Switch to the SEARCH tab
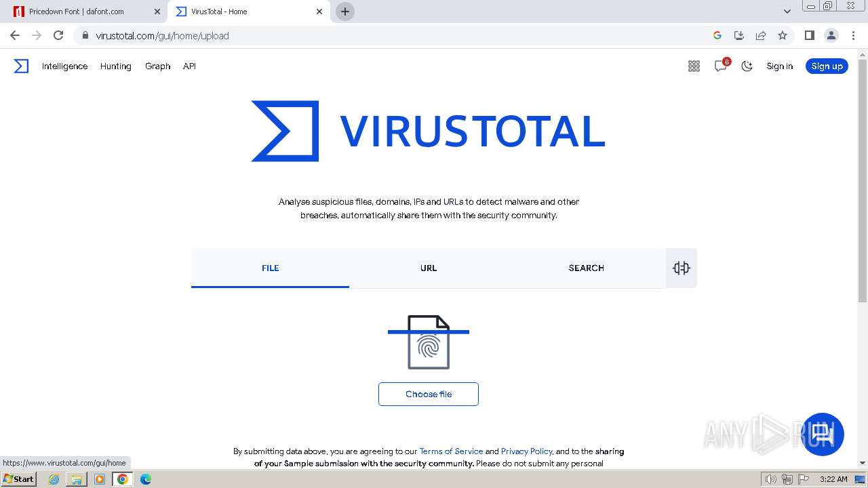868x488 pixels. pos(587,268)
